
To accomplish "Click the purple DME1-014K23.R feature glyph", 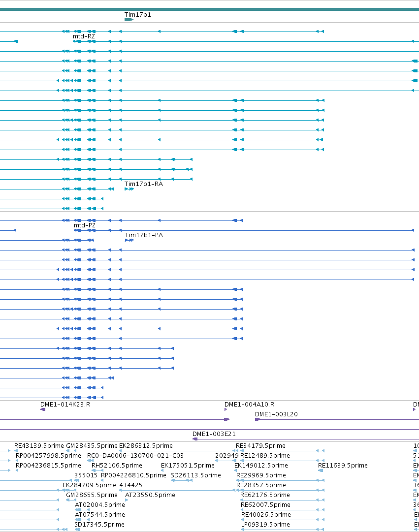I will [43, 409].
